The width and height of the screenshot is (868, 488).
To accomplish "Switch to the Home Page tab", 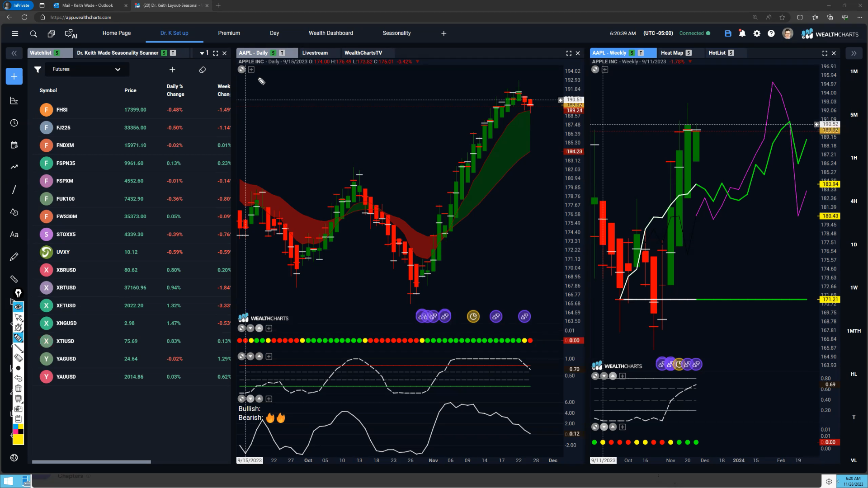I will coord(117,33).
